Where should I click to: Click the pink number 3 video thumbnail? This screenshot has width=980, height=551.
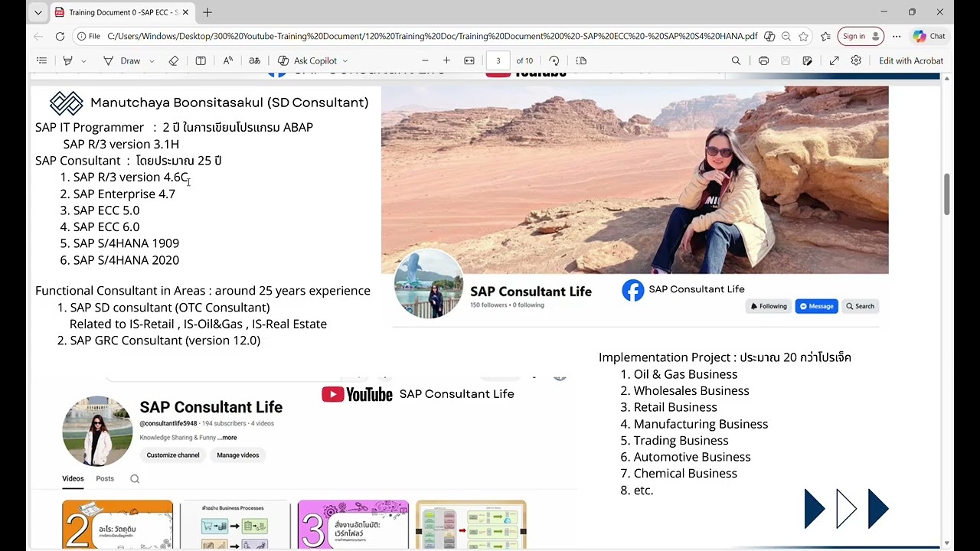point(353,524)
